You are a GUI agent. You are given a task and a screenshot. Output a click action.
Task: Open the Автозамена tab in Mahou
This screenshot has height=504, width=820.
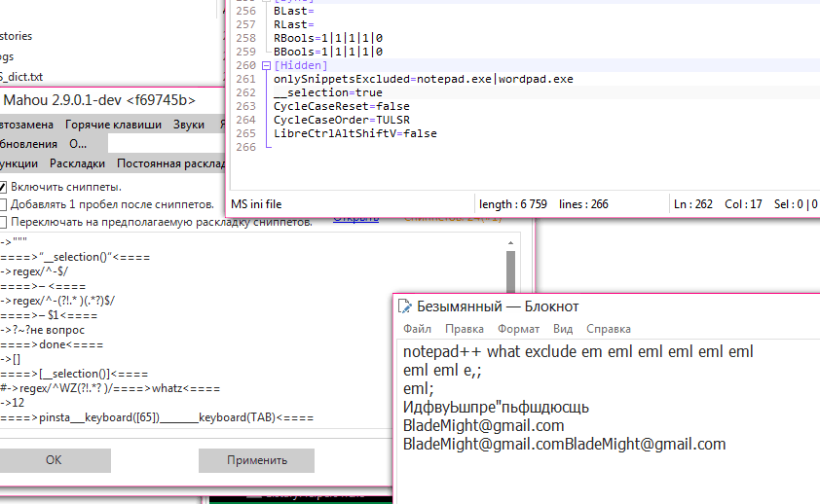(26, 125)
